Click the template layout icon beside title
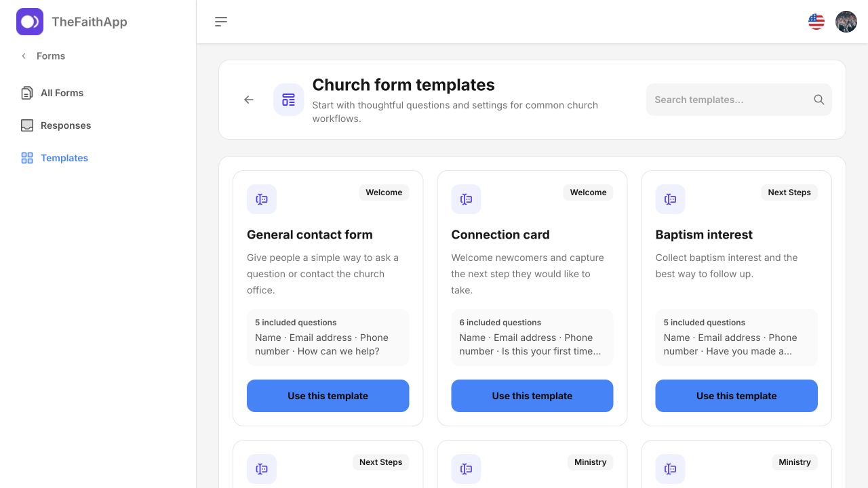This screenshot has width=868, height=488. pos(288,100)
